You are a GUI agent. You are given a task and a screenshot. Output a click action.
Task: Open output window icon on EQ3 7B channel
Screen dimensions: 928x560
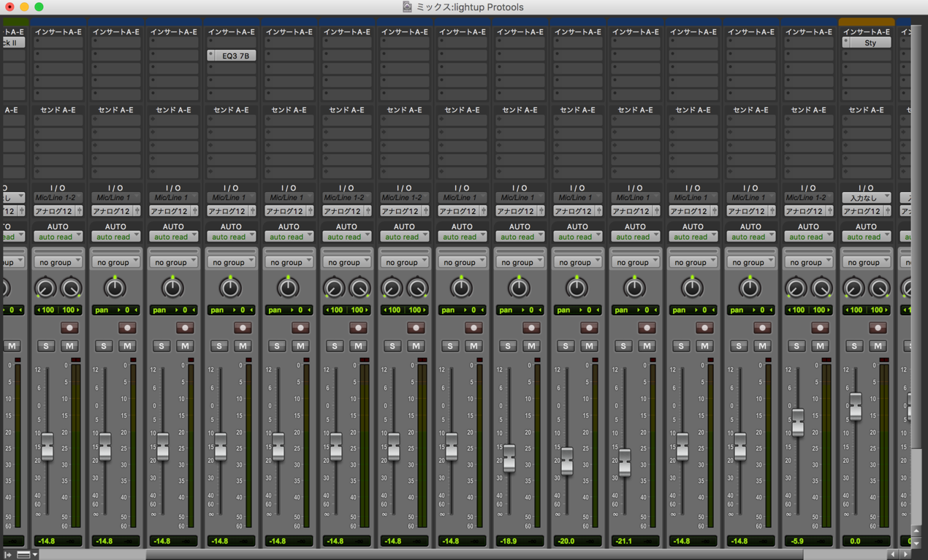tap(252, 211)
